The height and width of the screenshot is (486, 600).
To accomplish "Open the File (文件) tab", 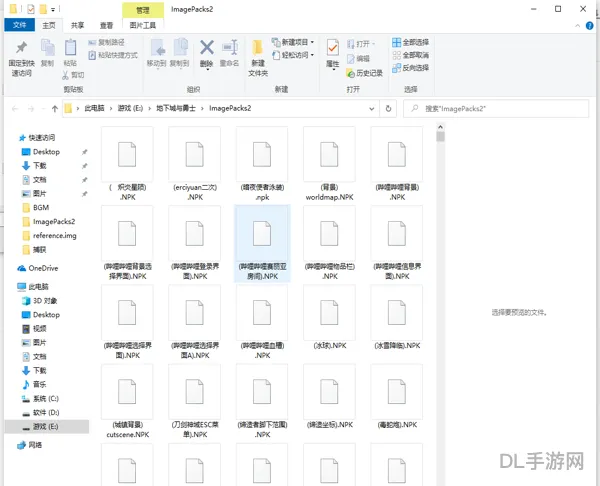I will click(x=20, y=25).
